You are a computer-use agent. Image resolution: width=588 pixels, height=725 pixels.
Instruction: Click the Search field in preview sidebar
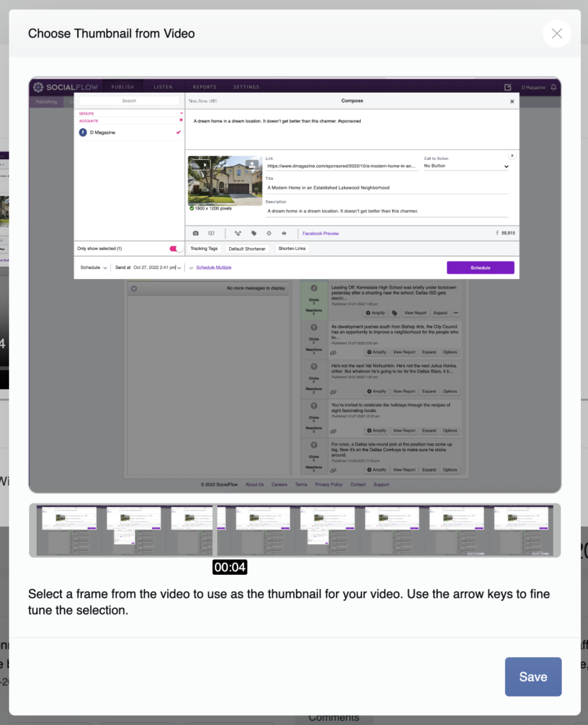point(129,101)
